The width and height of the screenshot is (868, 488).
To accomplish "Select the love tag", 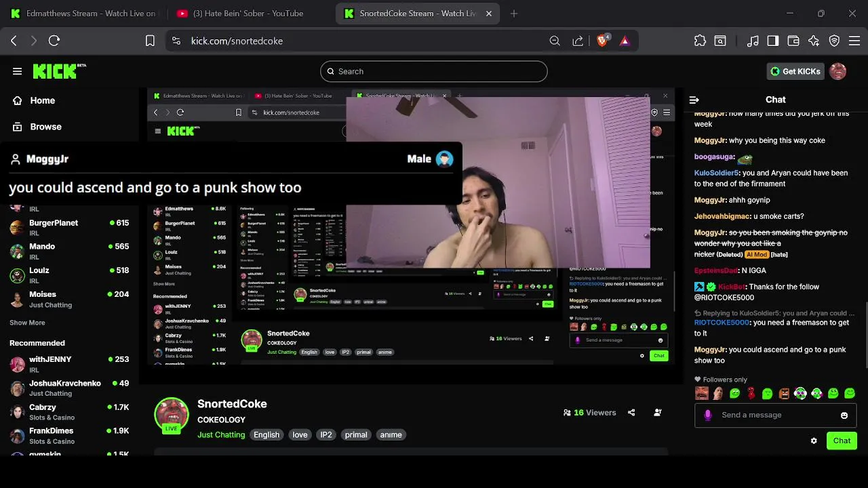I will coord(300,434).
